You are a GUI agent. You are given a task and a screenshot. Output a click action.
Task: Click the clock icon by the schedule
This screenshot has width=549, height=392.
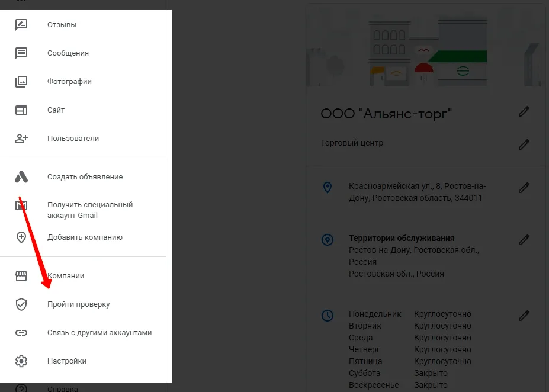tap(328, 316)
